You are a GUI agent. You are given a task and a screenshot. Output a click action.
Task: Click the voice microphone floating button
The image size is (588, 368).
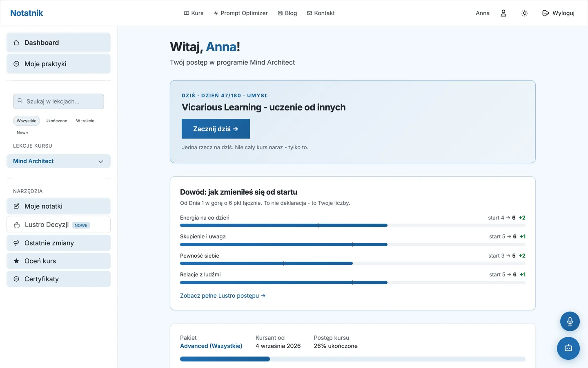tap(570, 321)
